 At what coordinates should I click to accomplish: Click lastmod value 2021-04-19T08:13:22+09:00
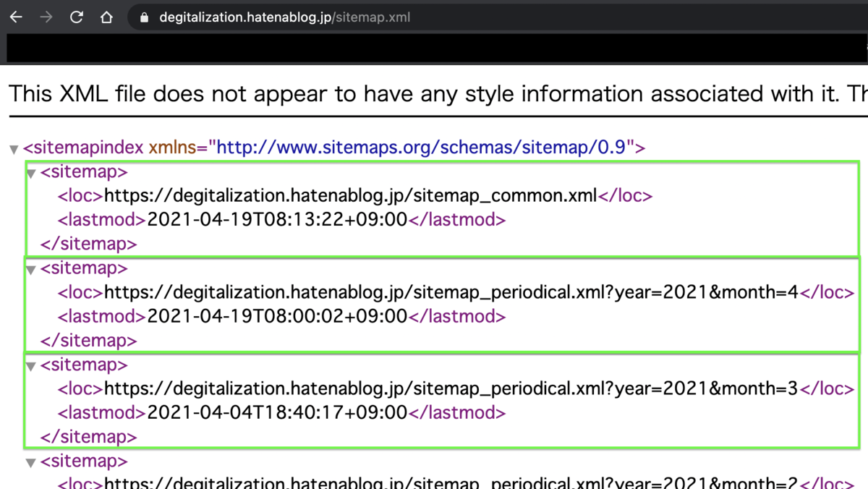pos(277,219)
